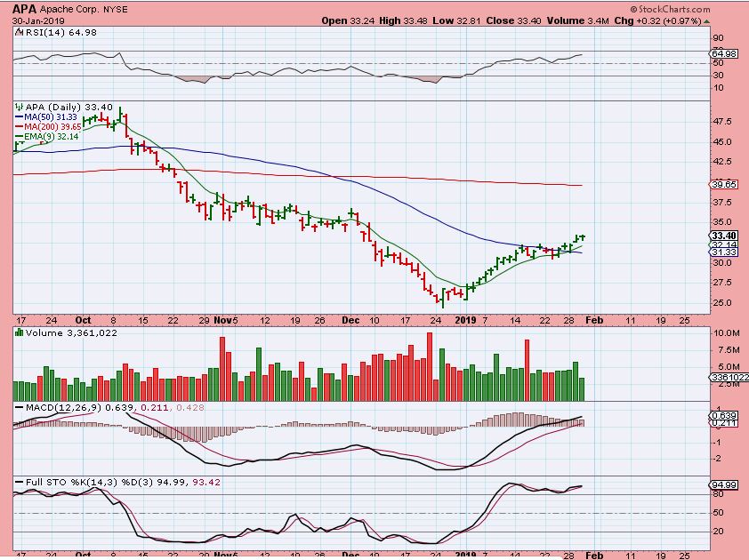This screenshot has height=560, width=749.
Task: Click the 64.98 RSI axis value tag
Action: click(x=724, y=54)
